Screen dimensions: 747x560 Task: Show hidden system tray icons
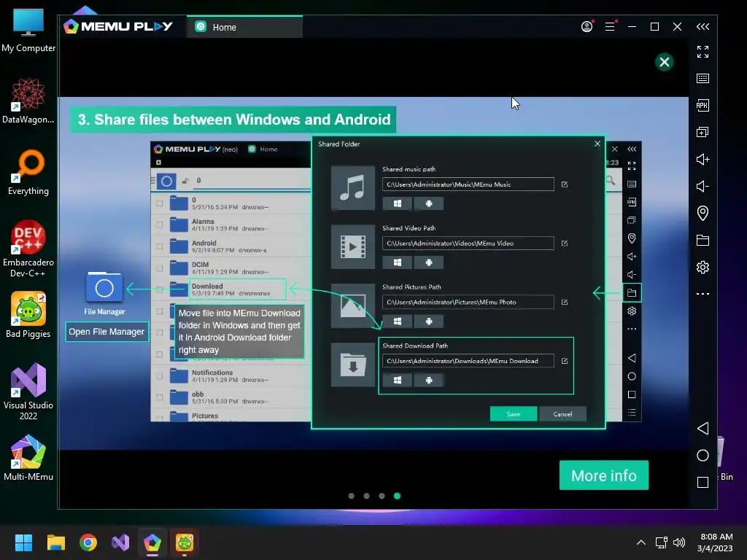point(641,542)
